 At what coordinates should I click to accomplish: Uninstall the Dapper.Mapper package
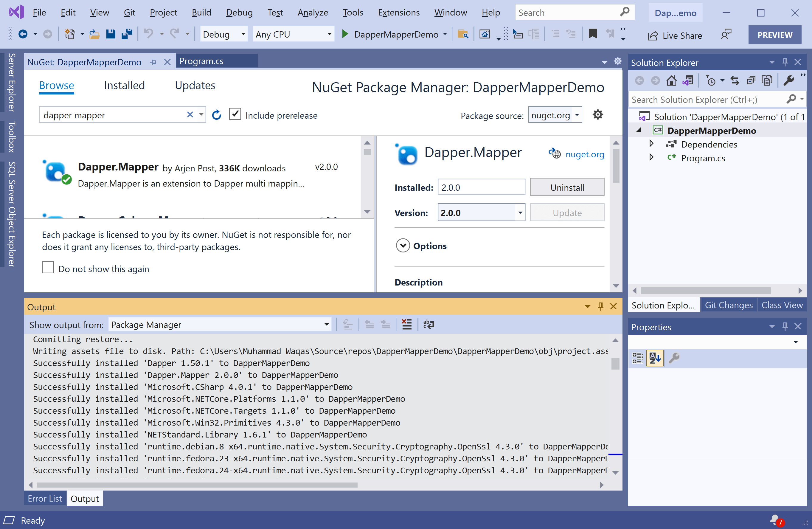(567, 187)
